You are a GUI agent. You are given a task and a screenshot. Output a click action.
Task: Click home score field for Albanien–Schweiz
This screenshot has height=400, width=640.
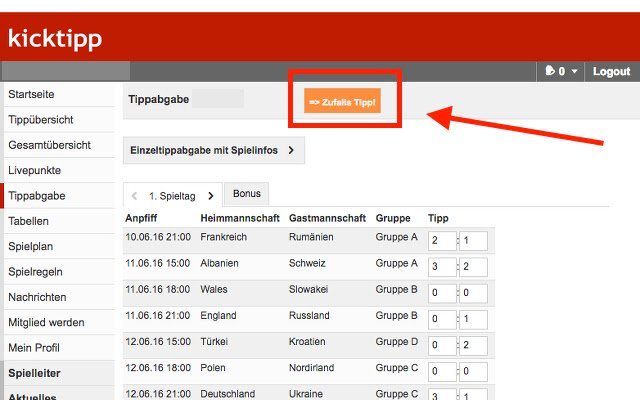point(442,267)
